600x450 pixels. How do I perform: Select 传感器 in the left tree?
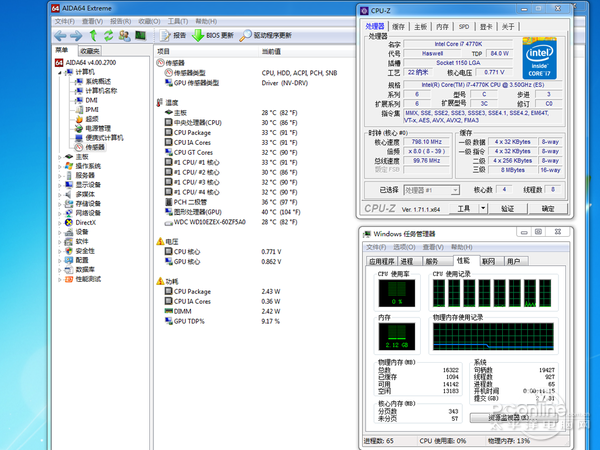coord(95,147)
